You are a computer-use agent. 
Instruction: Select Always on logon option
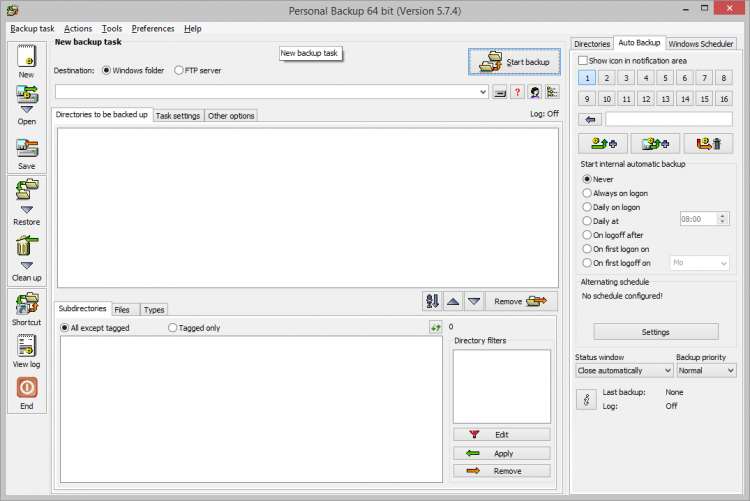point(615,193)
